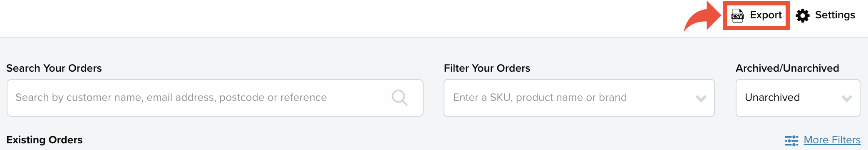Image resolution: width=868 pixels, height=150 pixels.
Task: Focus the SKU, product name or brand field
Action: pyautogui.click(x=579, y=98)
